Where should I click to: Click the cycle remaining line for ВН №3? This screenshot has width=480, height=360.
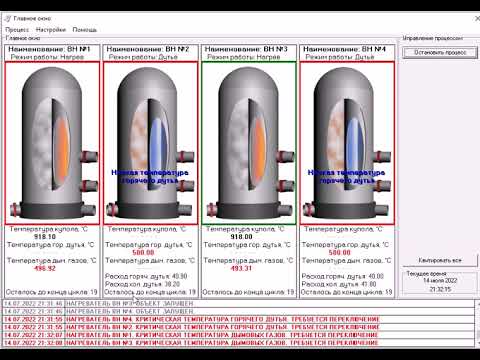pos(248,292)
